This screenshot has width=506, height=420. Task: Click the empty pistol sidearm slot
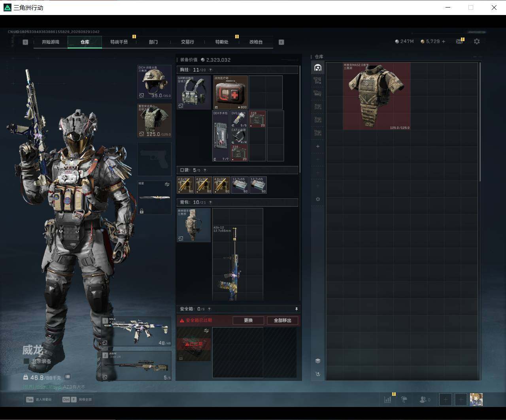(x=154, y=159)
